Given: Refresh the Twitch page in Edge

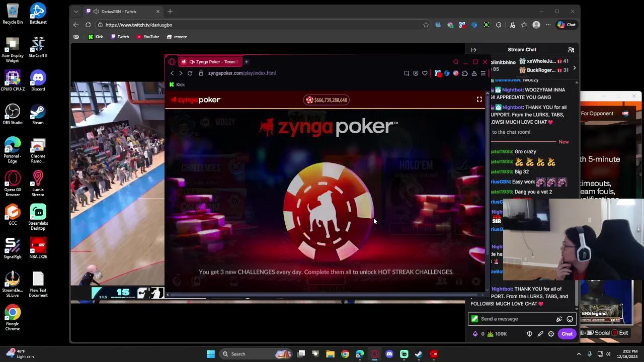Looking at the screenshot, I should 88,25.
